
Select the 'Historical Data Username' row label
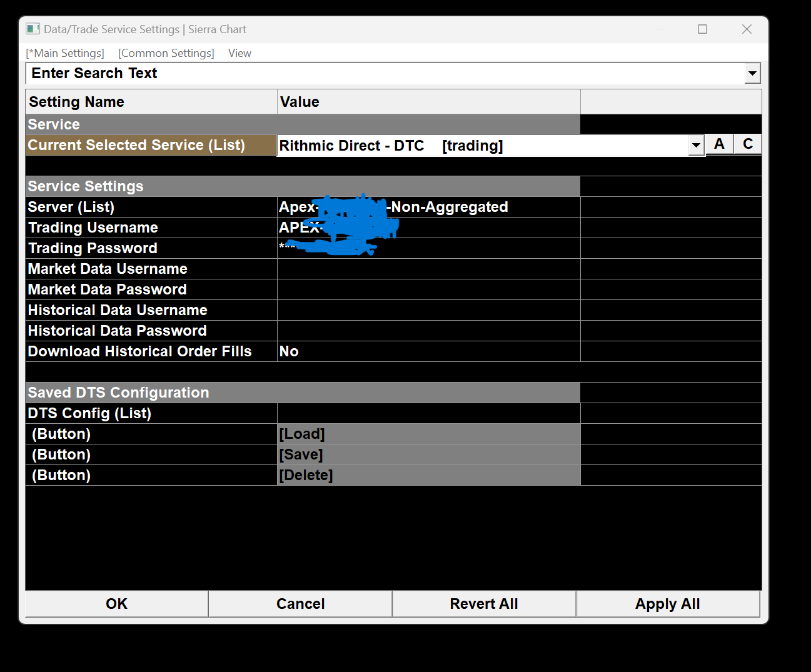coord(118,310)
